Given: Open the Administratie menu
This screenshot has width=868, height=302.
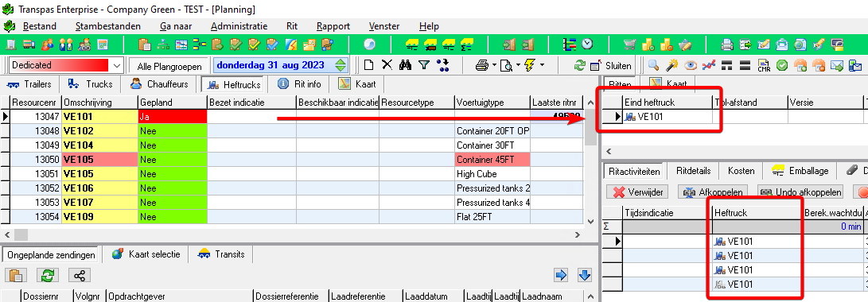Looking at the screenshot, I should pos(239,26).
